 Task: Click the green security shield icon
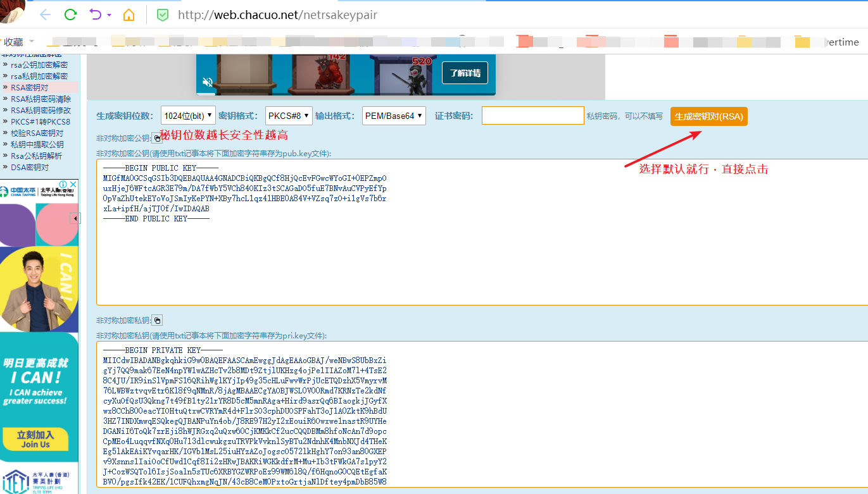(163, 15)
